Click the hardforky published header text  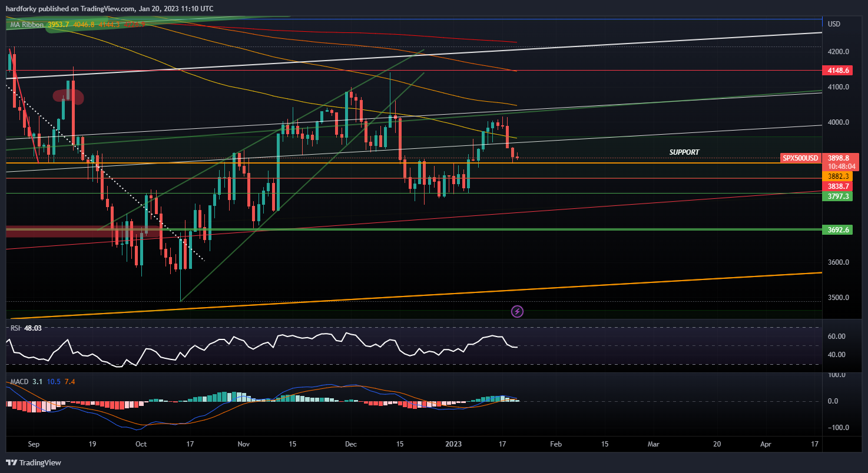coord(110,9)
